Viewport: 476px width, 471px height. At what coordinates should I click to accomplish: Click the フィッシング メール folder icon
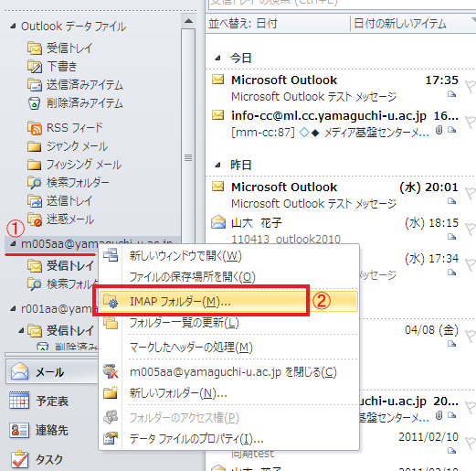pos(34,165)
